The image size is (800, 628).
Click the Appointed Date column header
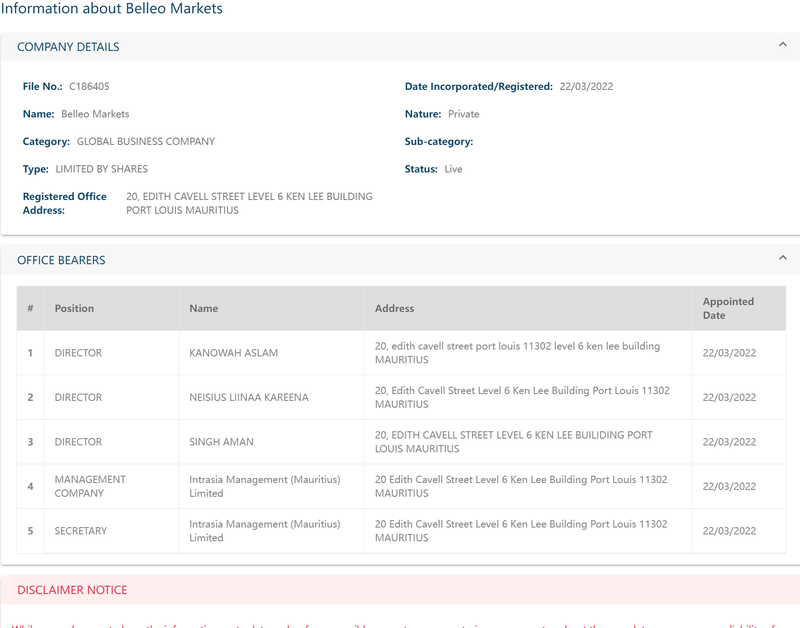tap(728, 308)
